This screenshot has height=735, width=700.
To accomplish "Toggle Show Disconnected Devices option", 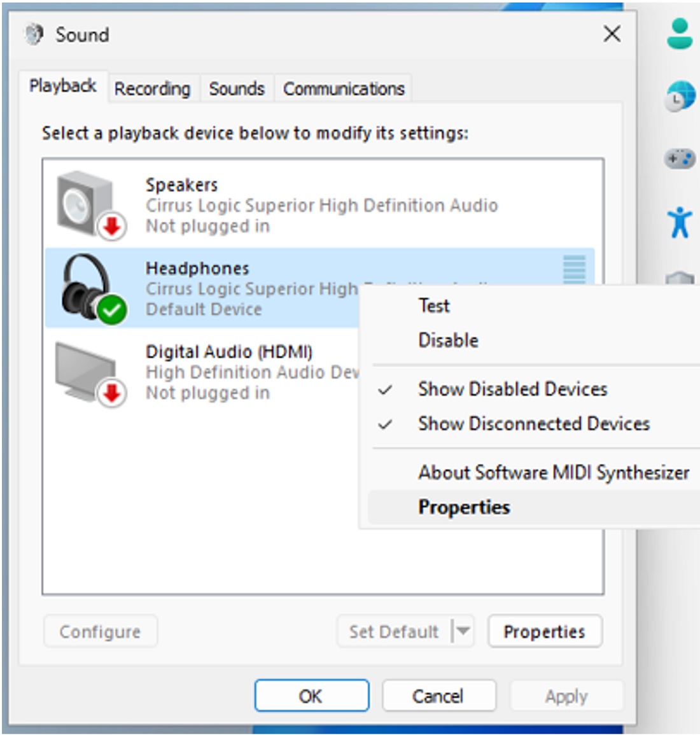I will (x=533, y=424).
